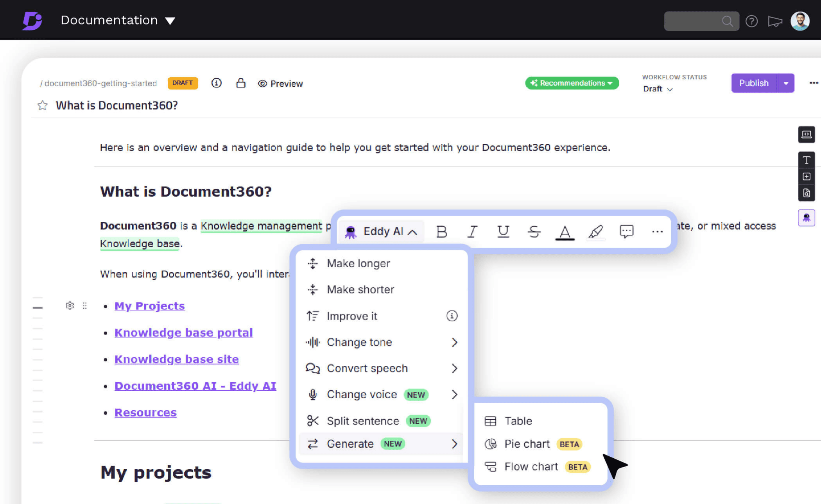This screenshot has width=821, height=504.
Task: Click the lock icon in article header
Action: pos(241,83)
